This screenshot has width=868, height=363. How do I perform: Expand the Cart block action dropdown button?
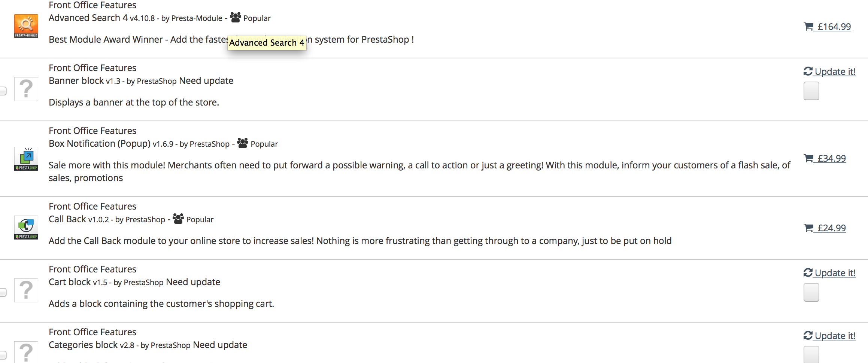click(811, 292)
